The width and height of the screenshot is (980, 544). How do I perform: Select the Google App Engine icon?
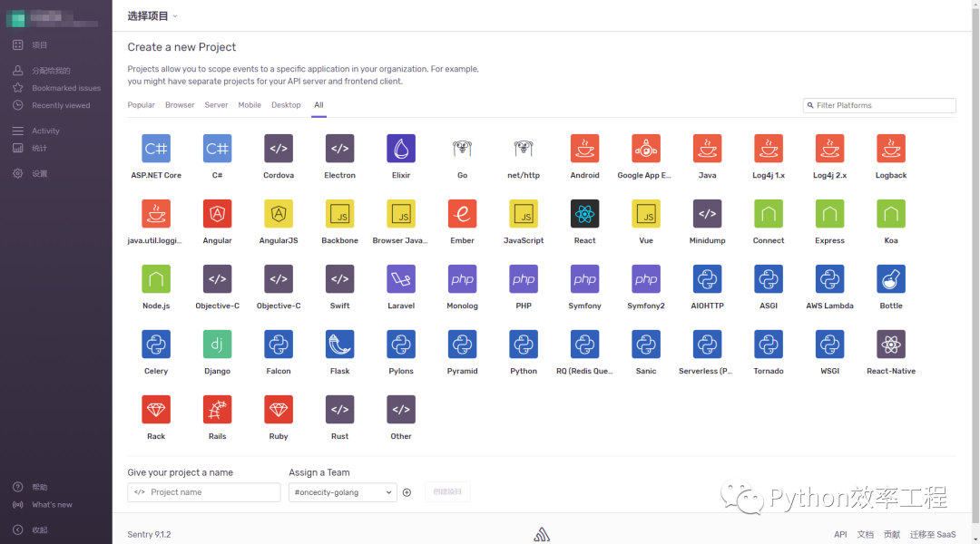tap(646, 149)
